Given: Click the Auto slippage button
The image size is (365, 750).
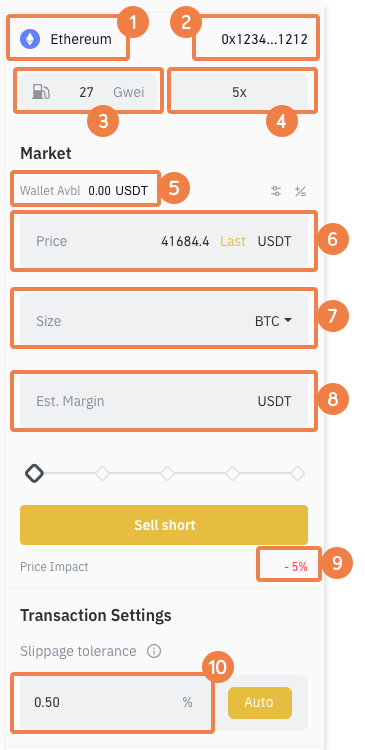Looking at the screenshot, I should pos(260,703).
